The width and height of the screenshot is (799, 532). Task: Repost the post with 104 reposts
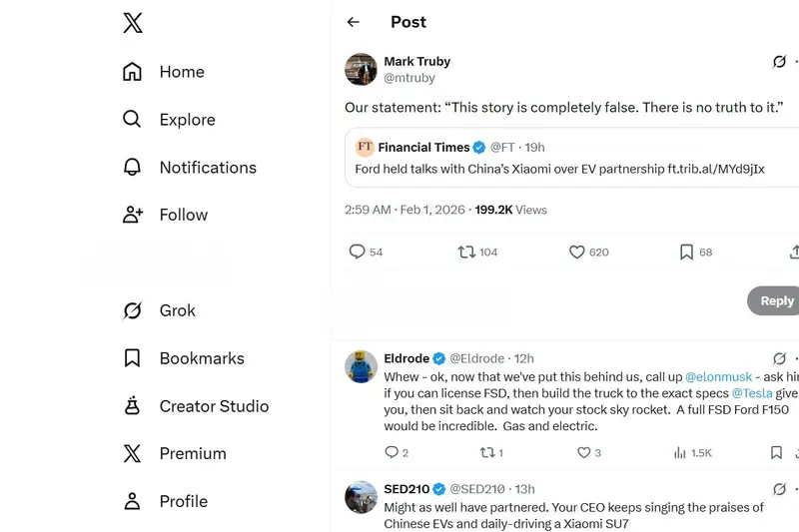[x=466, y=253]
